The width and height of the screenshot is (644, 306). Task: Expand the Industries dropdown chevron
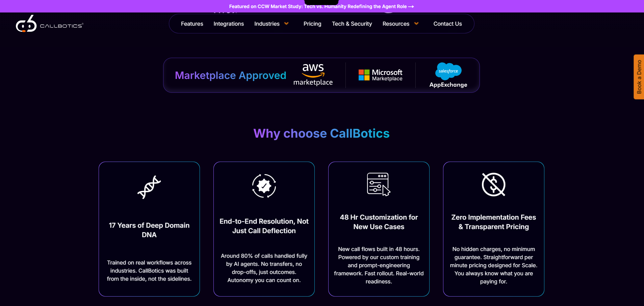[286, 24]
